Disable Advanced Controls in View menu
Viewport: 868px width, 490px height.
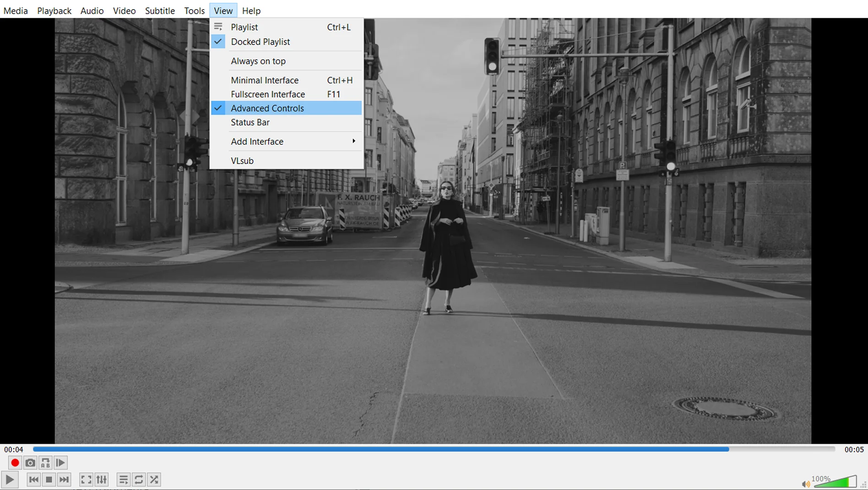click(x=267, y=108)
